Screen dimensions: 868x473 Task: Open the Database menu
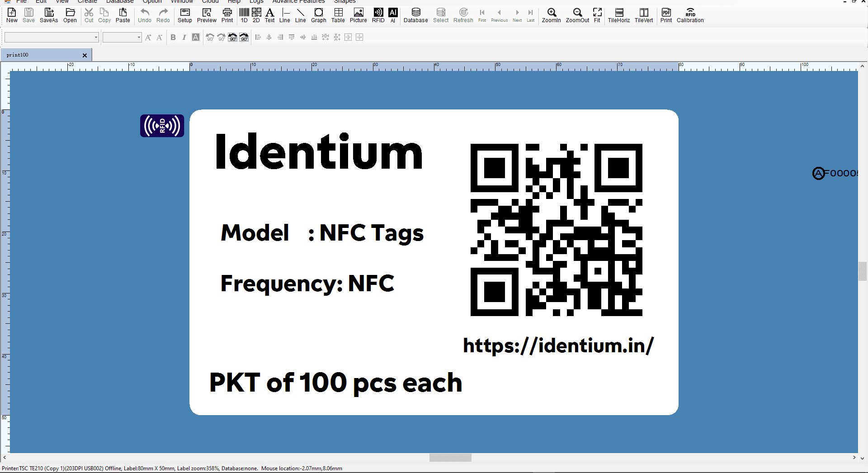click(120, 1)
